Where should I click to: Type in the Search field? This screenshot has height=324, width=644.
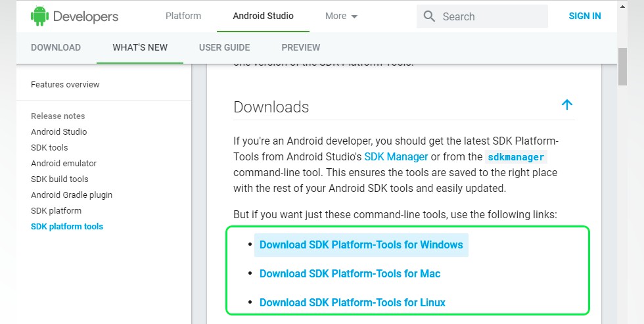pos(490,16)
